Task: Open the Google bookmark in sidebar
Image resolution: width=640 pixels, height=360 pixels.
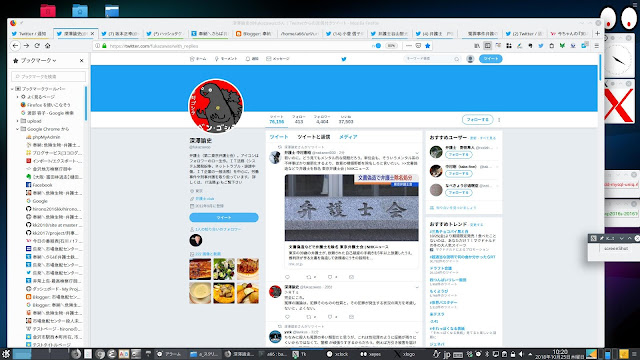Action: tap(36, 201)
